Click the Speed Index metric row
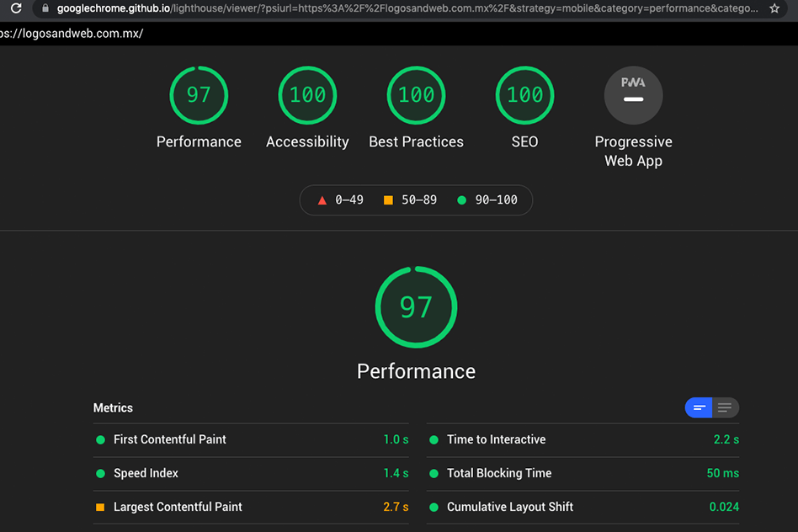Viewport: 798px width, 532px height. pyautogui.click(x=146, y=473)
